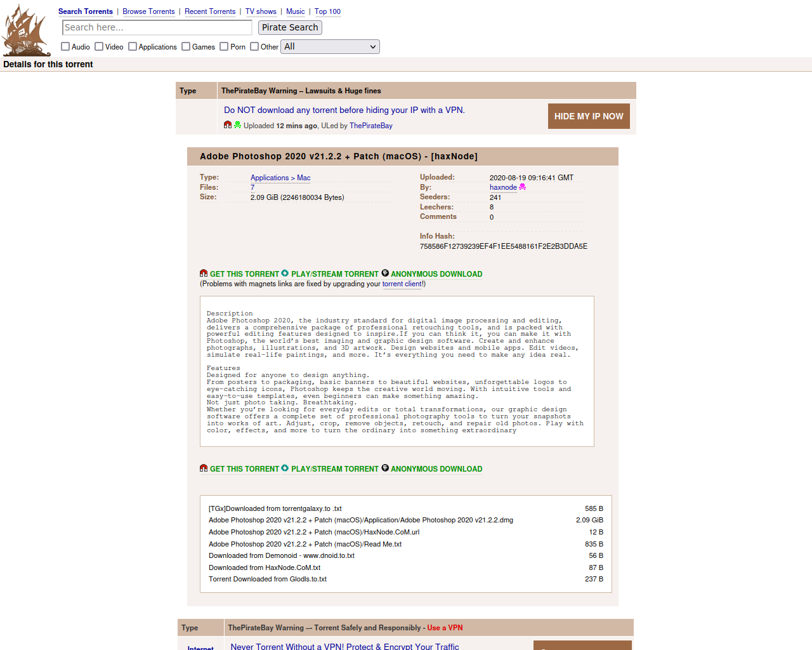Viewport: 812px width, 650px height.
Task: Open the haxnode uploader profile link
Action: tap(503, 187)
